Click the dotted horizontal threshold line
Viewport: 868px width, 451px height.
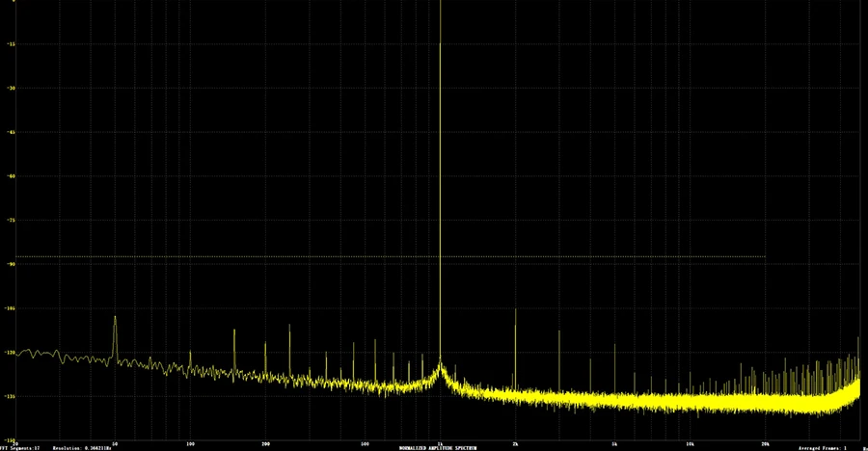386,256
